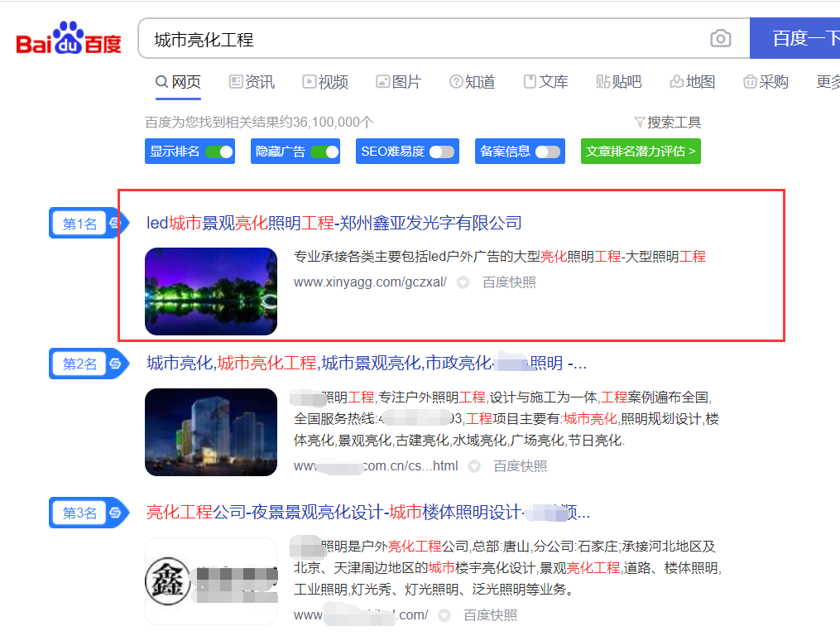Switch to the 贴吧 tab

pyautogui.click(x=619, y=82)
